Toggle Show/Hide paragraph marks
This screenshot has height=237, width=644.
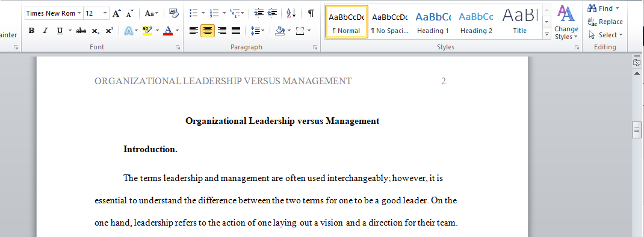tap(311, 14)
